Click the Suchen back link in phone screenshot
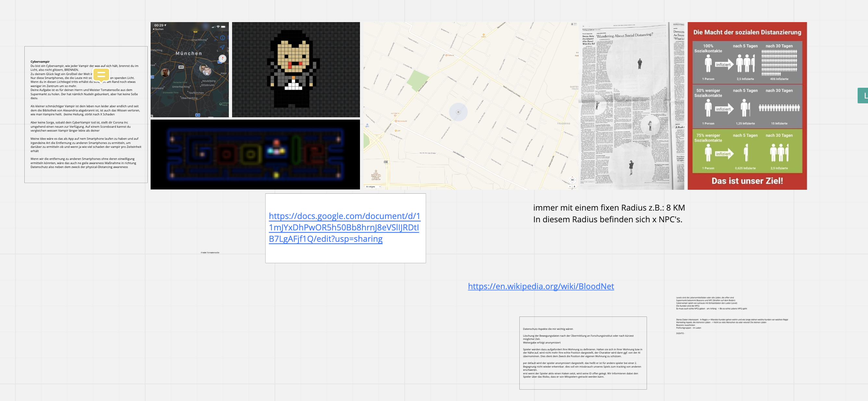The image size is (868, 401). click(158, 29)
